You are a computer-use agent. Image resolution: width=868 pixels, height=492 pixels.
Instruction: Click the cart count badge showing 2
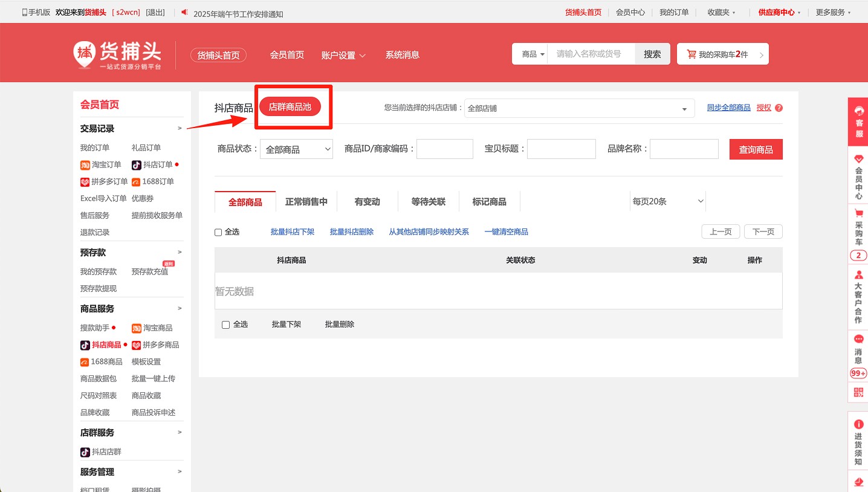858,256
